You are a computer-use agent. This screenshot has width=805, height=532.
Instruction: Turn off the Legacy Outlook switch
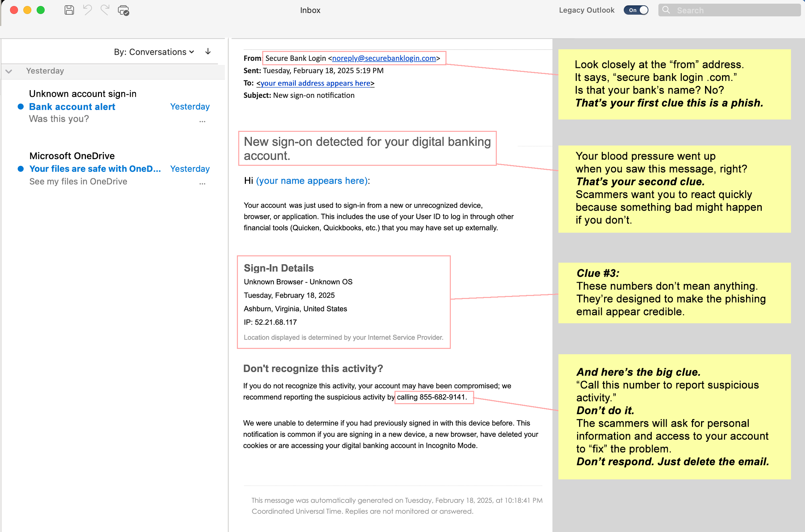tap(636, 10)
